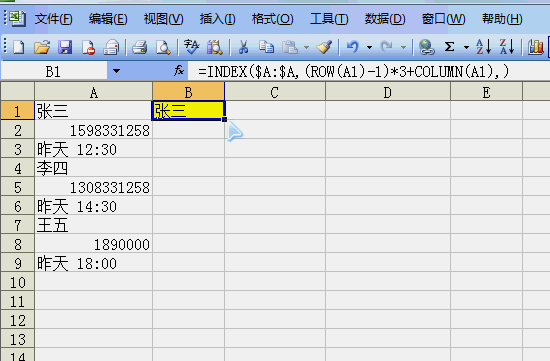
Task: Save the workbook with floppy disk icon
Action: (65, 47)
